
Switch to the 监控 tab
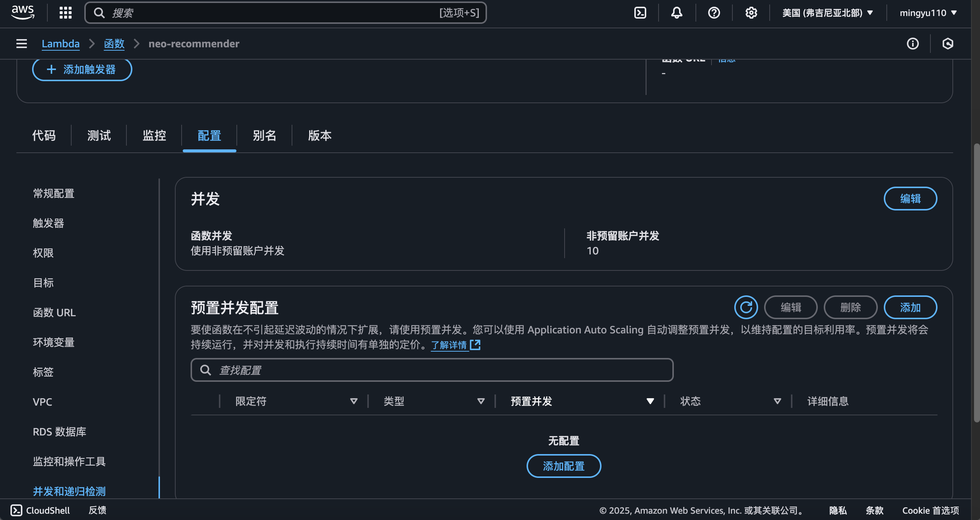click(154, 135)
